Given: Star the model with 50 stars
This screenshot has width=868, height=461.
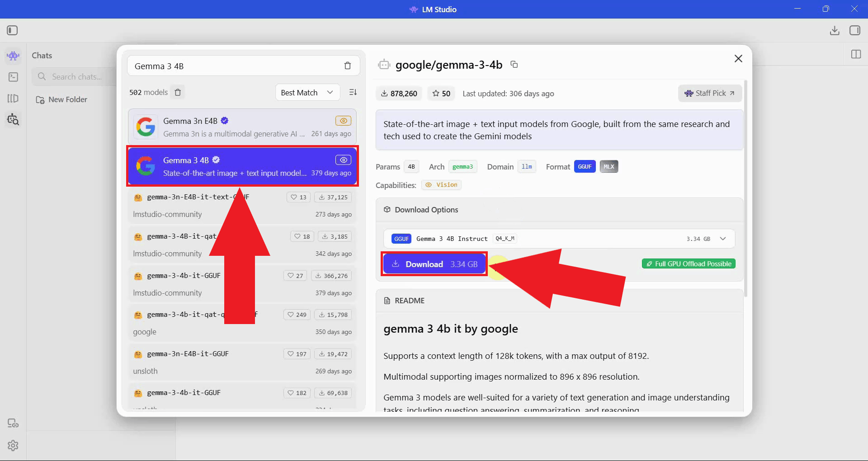Looking at the screenshot, I should pyautogui.click(x=441, y=94).
